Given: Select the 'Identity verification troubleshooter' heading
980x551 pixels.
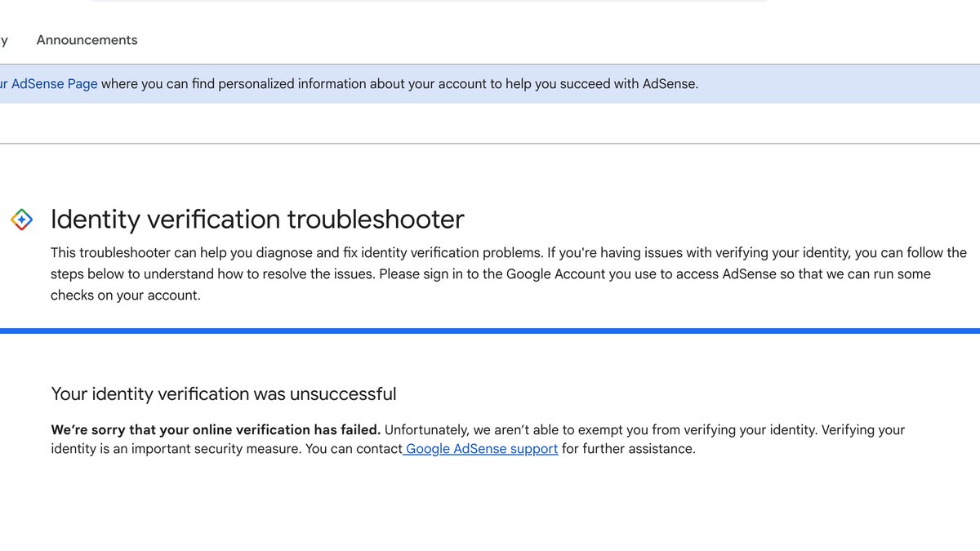Looking at the screenshot, I should (x=257, y=219).
